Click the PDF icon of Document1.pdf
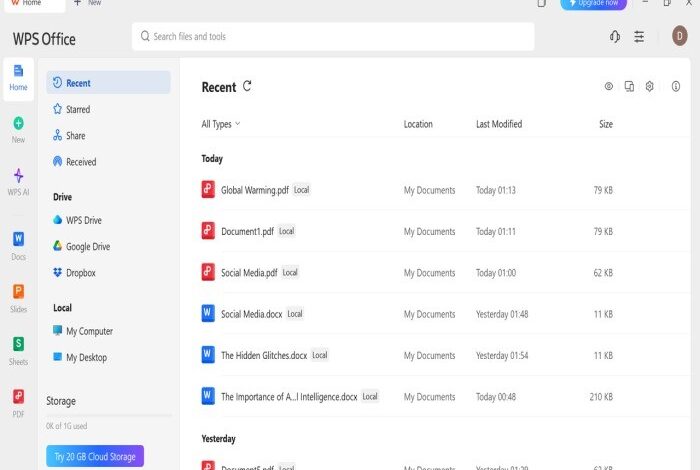The height and width of the screenshot is (470, 700). (208, 231)
